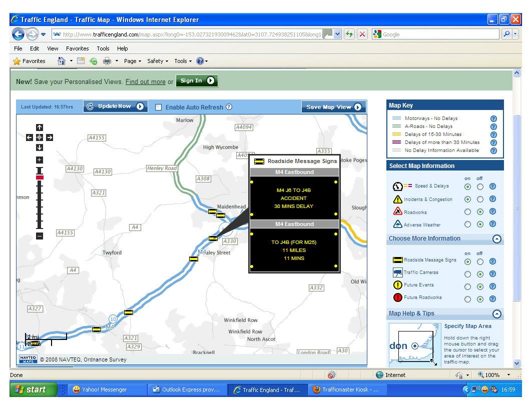
Task: Open help for Delays of more than 30 Minutes
Action: (493, 143)
